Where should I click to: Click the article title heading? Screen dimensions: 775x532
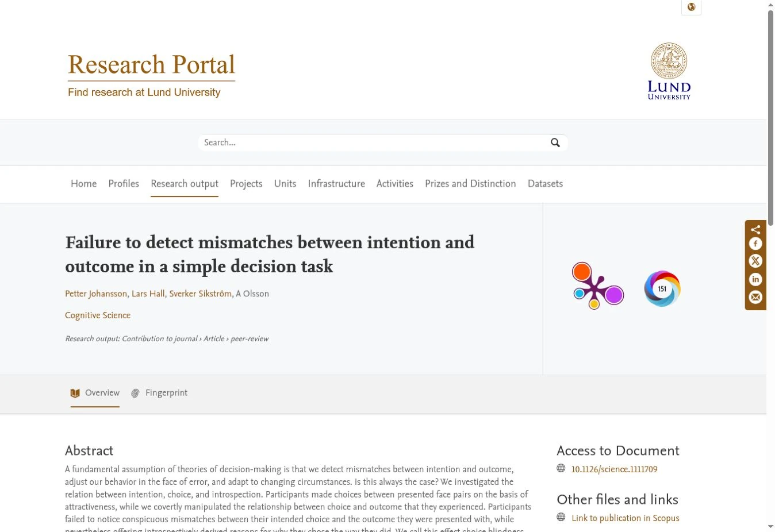click(x=270, y=254)
